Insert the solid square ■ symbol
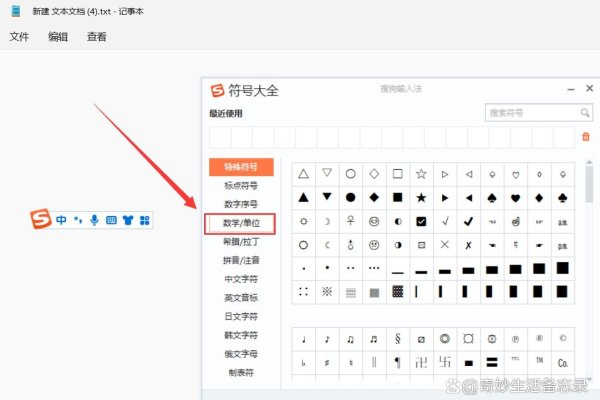The height and width of the screenshot is (400, 600). coord(398,198)
